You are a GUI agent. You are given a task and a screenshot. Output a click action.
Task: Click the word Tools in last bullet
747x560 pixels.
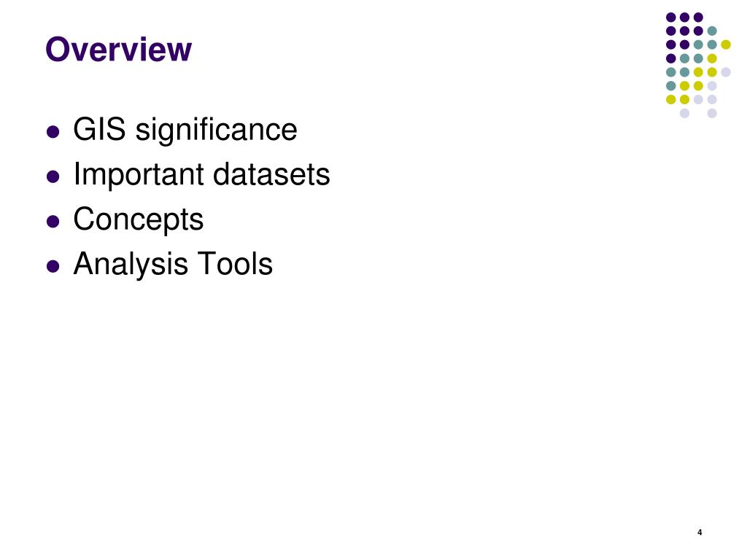click(x=235, y=264)
